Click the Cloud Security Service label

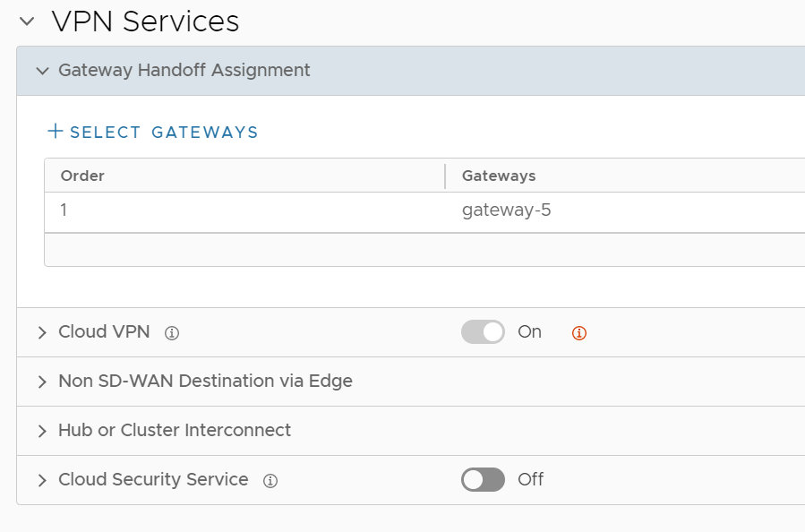pyautogui.click(x=153, y=480)
